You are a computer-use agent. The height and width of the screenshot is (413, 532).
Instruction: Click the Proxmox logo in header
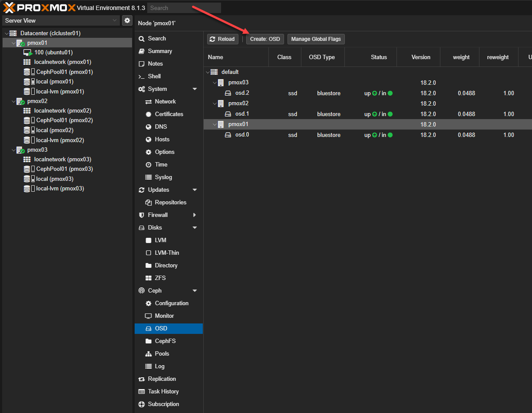(39, 8)
